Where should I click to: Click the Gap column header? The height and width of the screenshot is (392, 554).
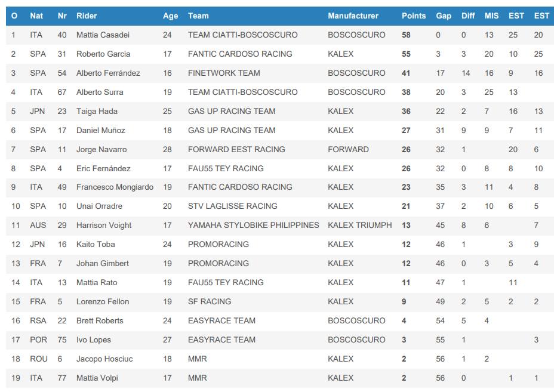pyautogui.click(x=444, y=16)
